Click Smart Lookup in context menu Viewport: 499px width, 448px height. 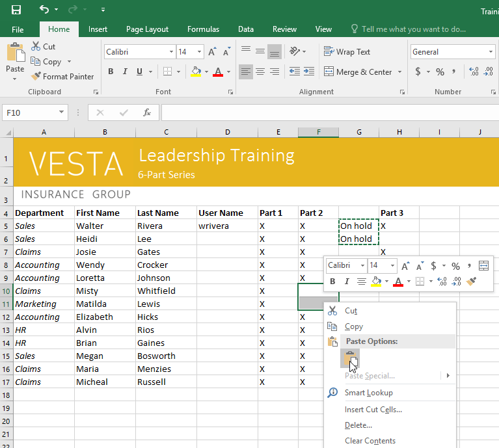click(x=368, y=393)
